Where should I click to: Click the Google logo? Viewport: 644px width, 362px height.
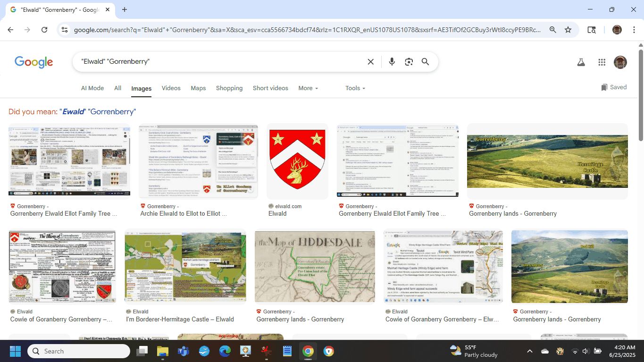tap(33, 62)
